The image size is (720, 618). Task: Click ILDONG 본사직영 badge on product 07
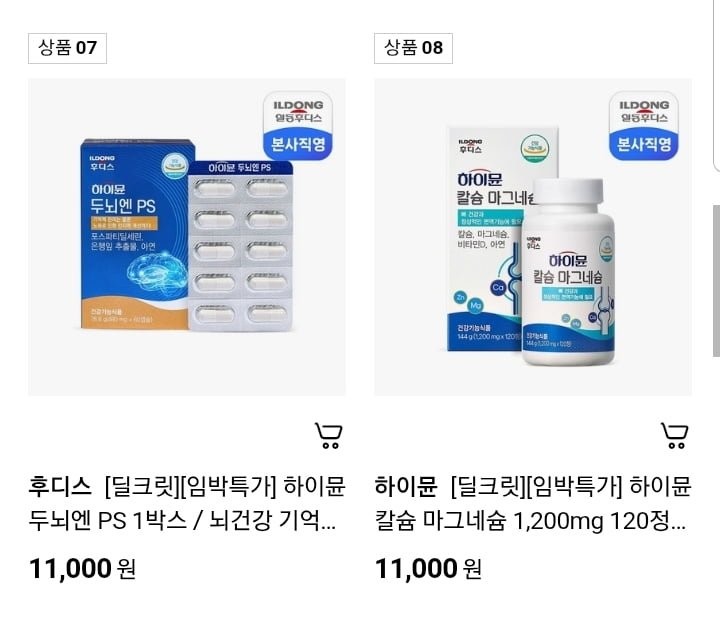tap(298, 126)
